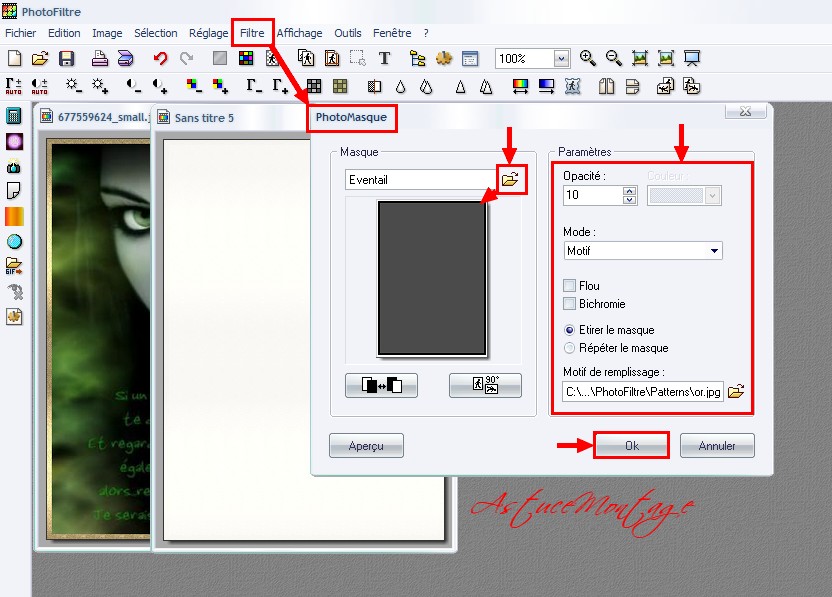Click the Aperçu preview button

pos(366,445)
